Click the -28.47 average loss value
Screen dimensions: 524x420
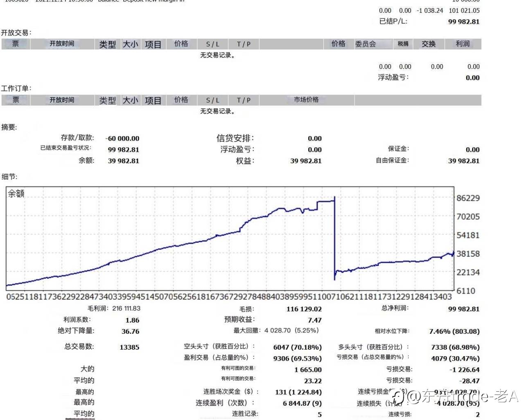469,381
